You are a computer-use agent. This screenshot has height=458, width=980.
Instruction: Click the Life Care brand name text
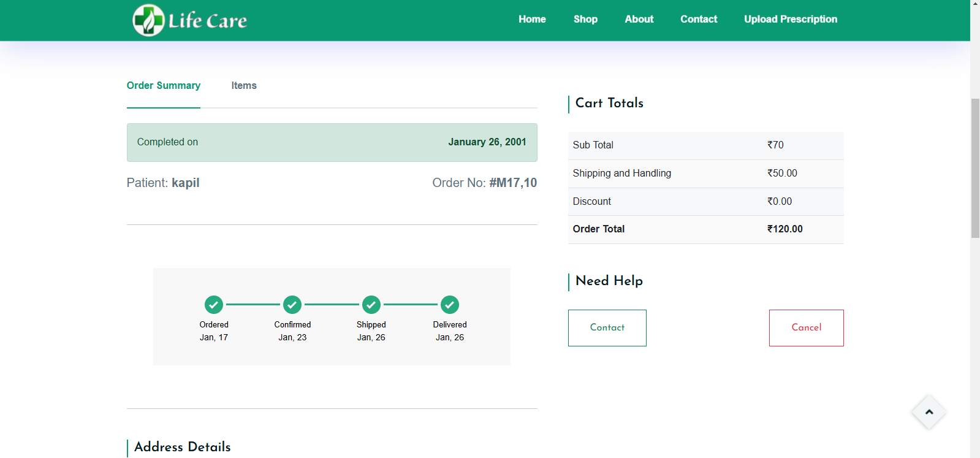click(x=208, y=21)
